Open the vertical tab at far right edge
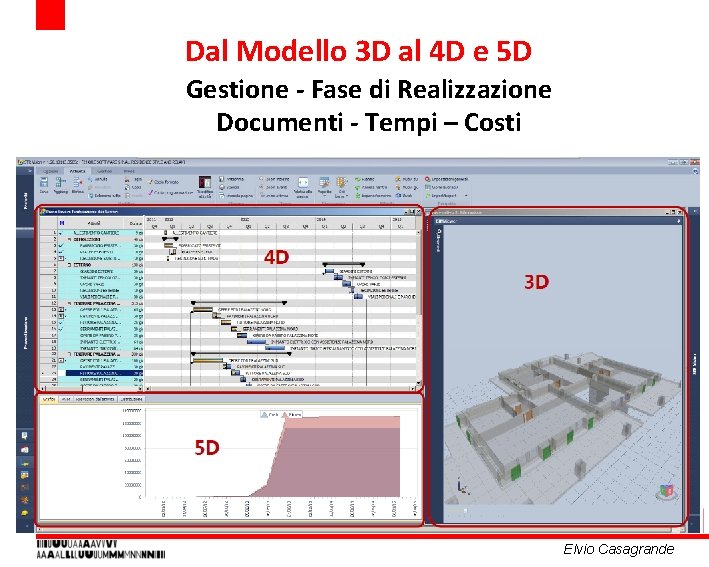Image resolution: width=709 pixels, height=567 pixels. click(x=694, y=364)
